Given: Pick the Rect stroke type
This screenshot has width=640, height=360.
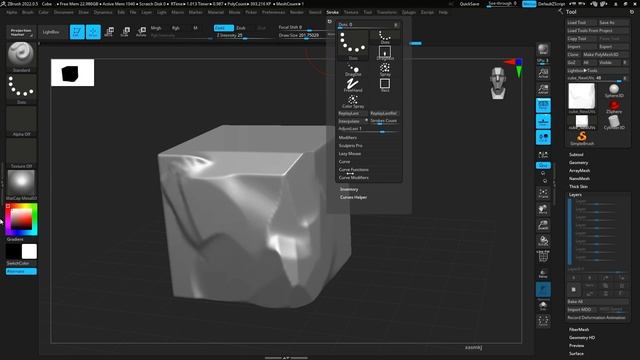Looking at the screenshot, I should (x=385, y=85).
